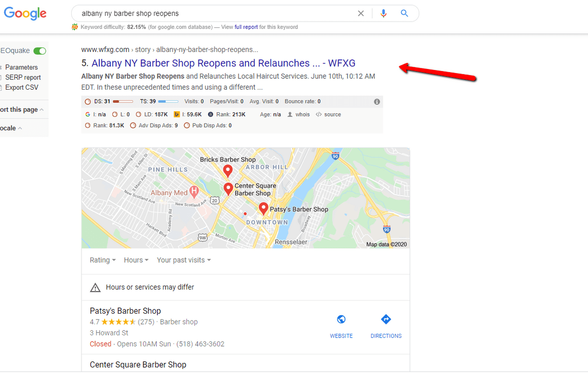Click the blue search magnifier icon
The width and height of the screenshot is (588, 375).
[x=404, y=13]
